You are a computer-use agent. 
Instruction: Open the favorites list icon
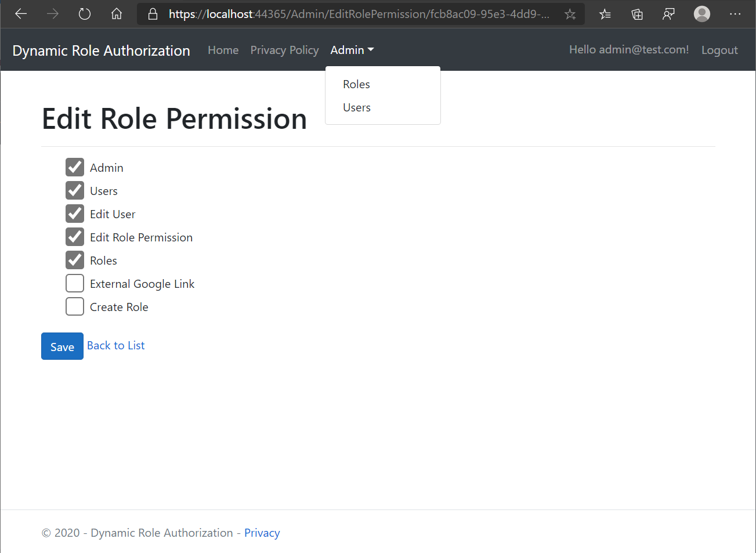[x=605, y=14]
